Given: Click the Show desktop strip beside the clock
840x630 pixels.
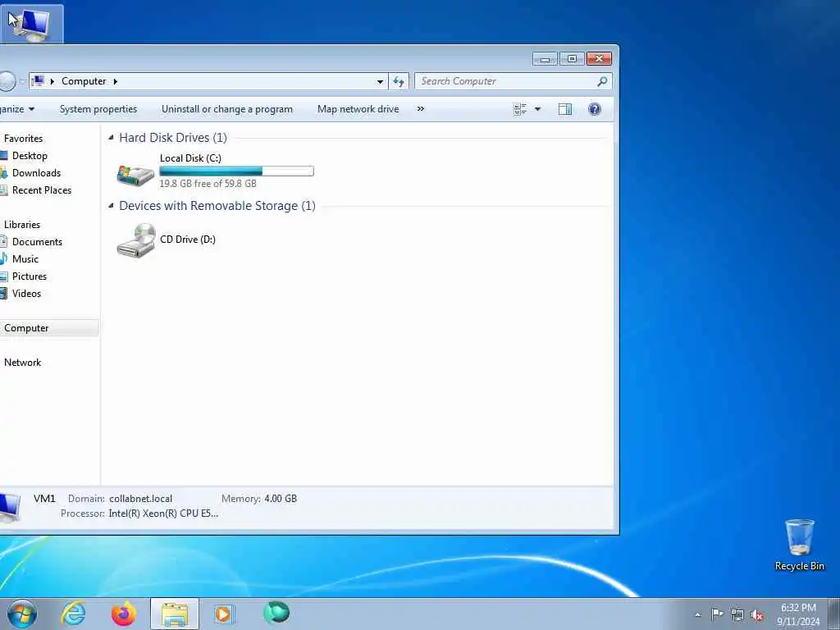Looking at the screenshot, I should pos(833,614).
